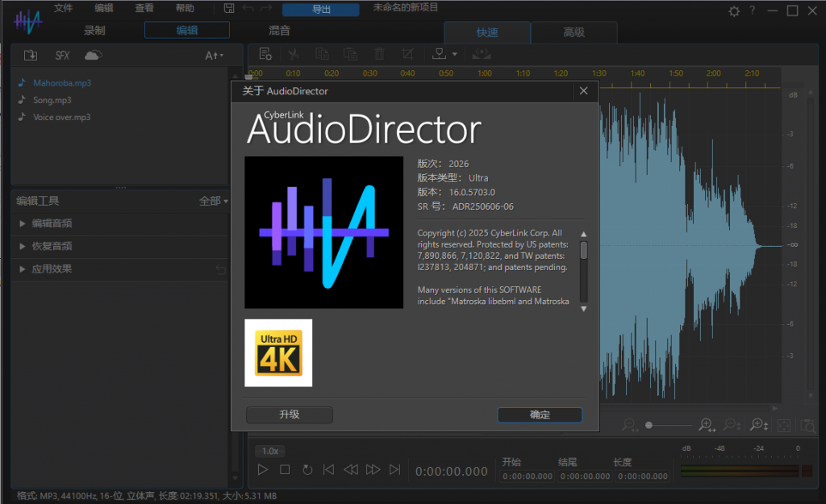Click the vertical zoom in icon

[x=759, y=425]
